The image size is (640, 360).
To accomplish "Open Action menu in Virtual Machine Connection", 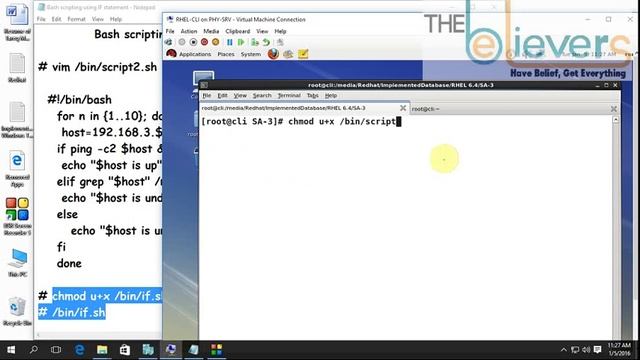I will click(x=189, y=31).
